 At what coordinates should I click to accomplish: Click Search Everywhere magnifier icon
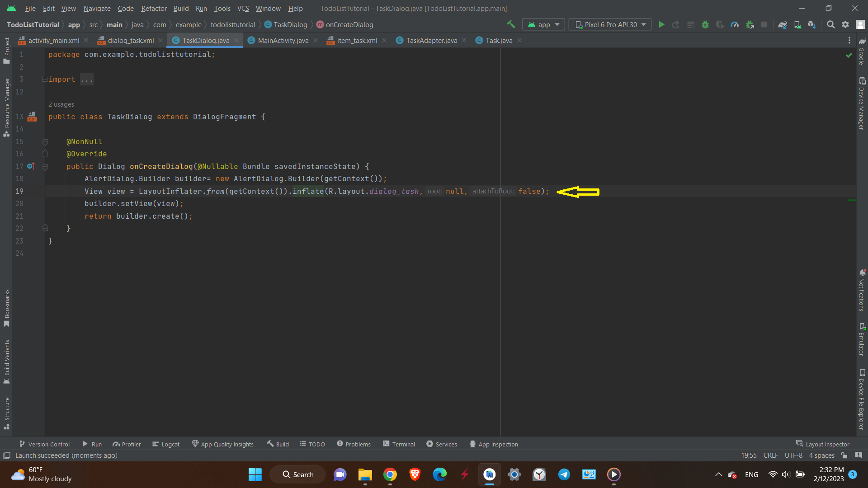pyautogui.click(x=831, y=24)
